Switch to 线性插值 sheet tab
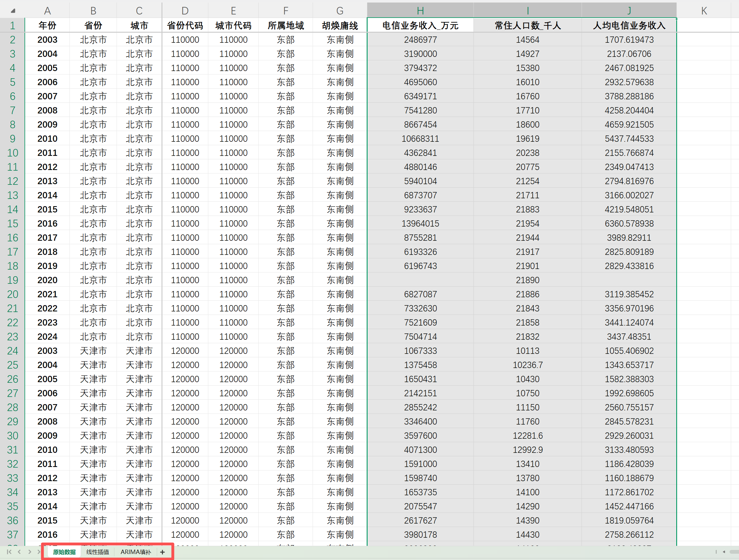This screenshot has height=560, width=739. 97,552
